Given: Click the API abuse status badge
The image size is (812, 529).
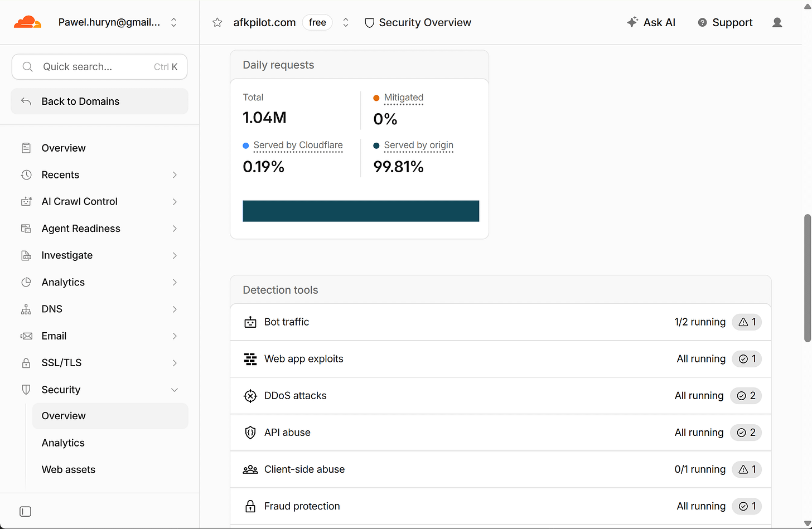Looking at the screenshot, I should pos(746,433).
